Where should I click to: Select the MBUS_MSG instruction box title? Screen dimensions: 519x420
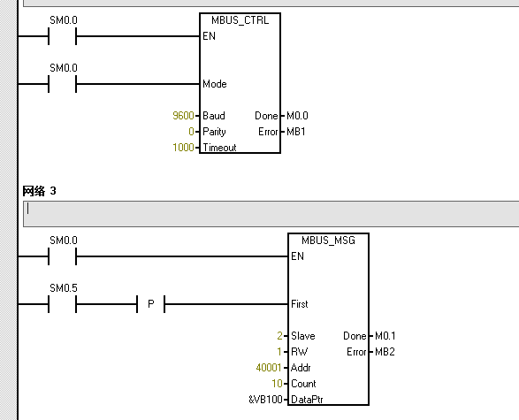tap(328, 241)
